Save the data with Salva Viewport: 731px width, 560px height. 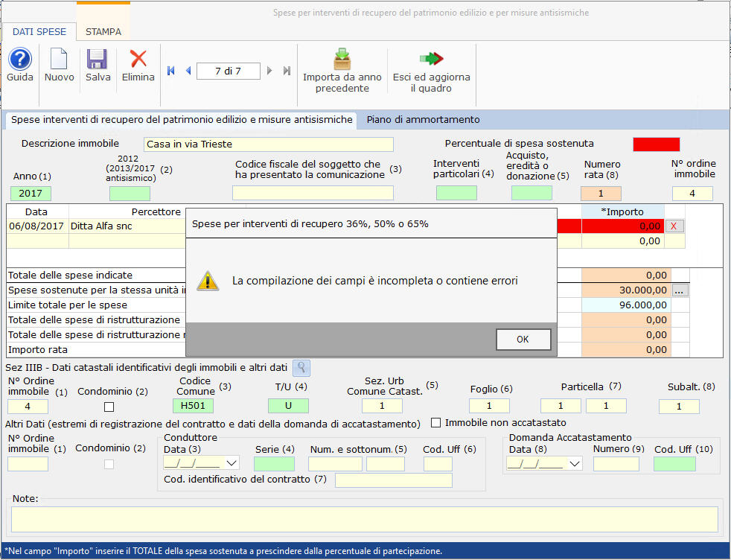[98, 66]
